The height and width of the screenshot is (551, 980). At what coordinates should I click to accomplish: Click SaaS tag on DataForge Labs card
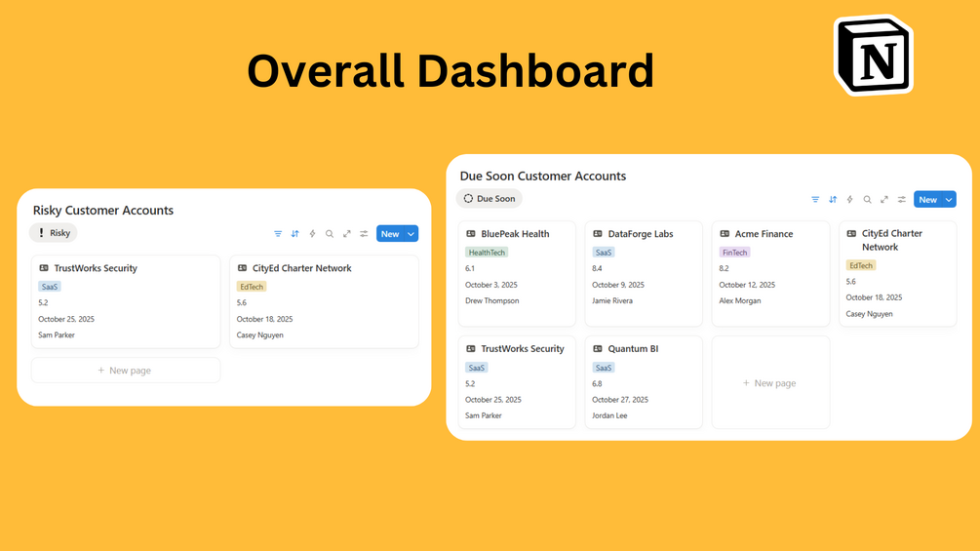[x=604, y=253]
